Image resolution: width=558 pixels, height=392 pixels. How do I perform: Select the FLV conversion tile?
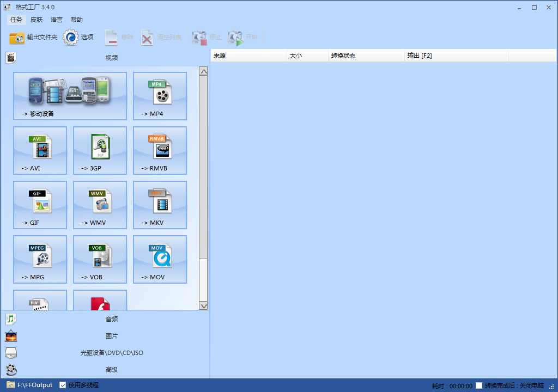[x=40, y=300]
